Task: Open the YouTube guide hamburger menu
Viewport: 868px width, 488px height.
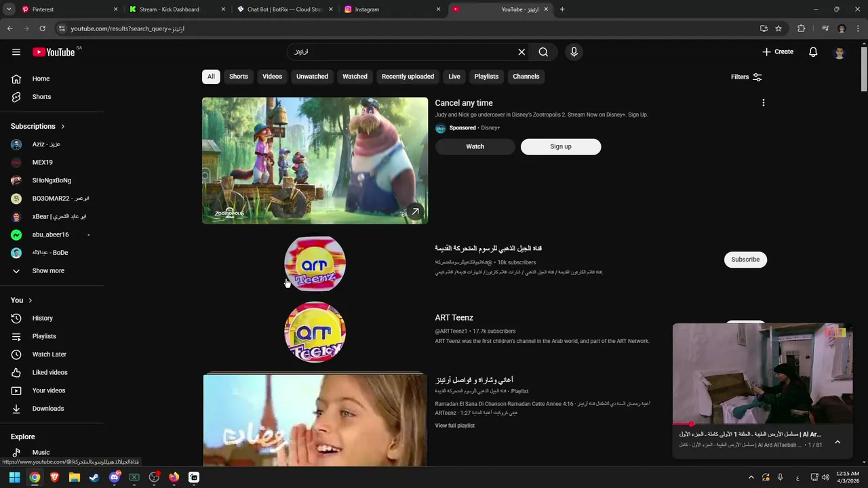Action: (16, 52)
